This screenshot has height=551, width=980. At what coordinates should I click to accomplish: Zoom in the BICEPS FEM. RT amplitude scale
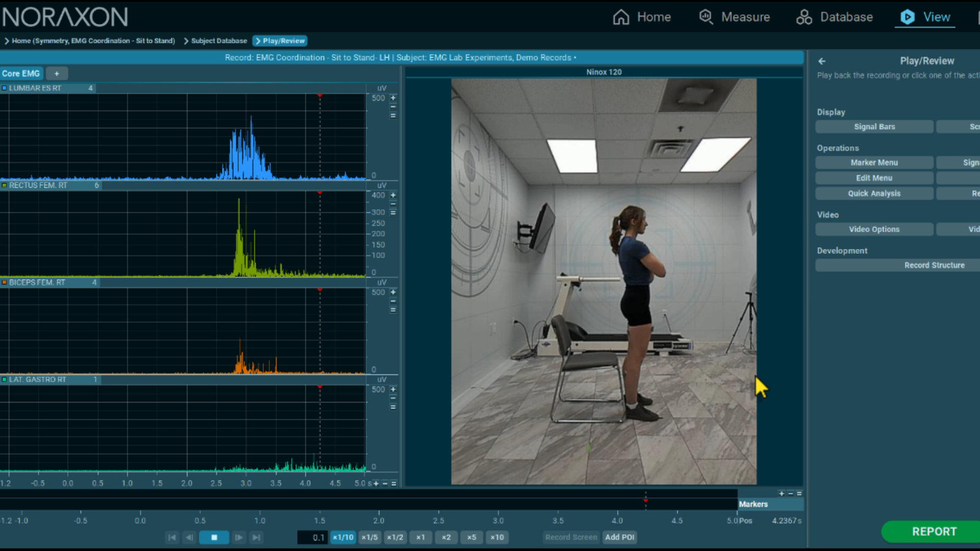393,292
